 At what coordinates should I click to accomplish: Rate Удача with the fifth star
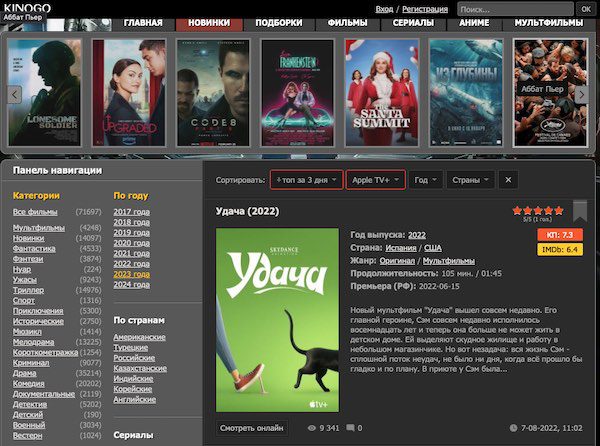(x=559, y=210)
